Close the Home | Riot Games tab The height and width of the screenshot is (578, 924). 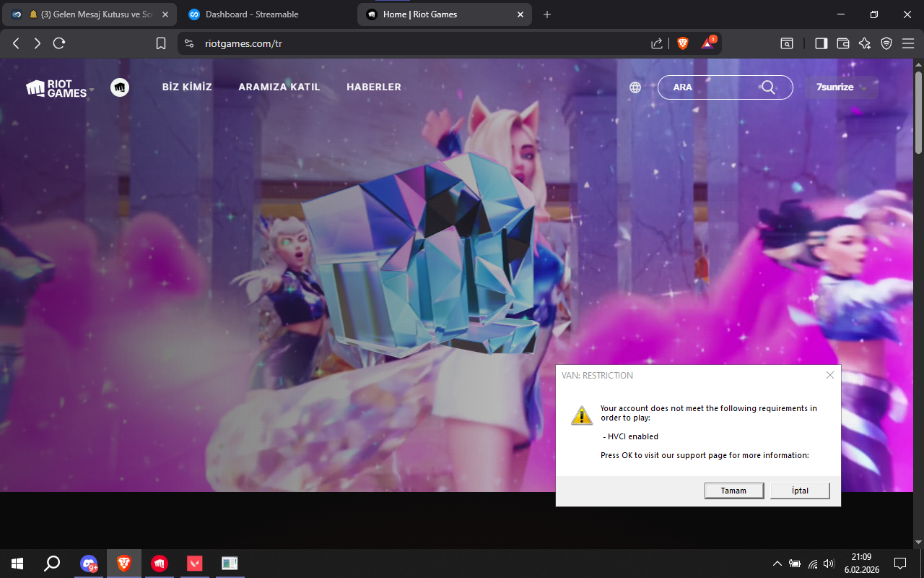pyautogui.click(x=520, y=14)
